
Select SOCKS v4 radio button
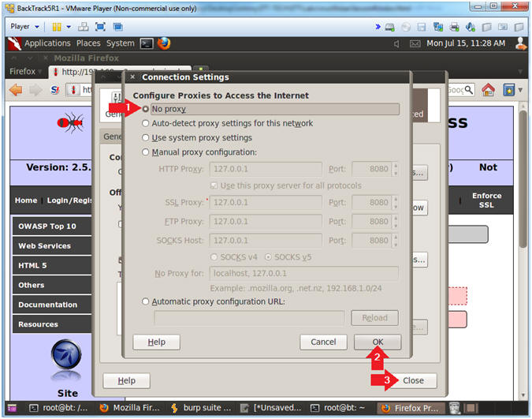(x=214, y=257)
